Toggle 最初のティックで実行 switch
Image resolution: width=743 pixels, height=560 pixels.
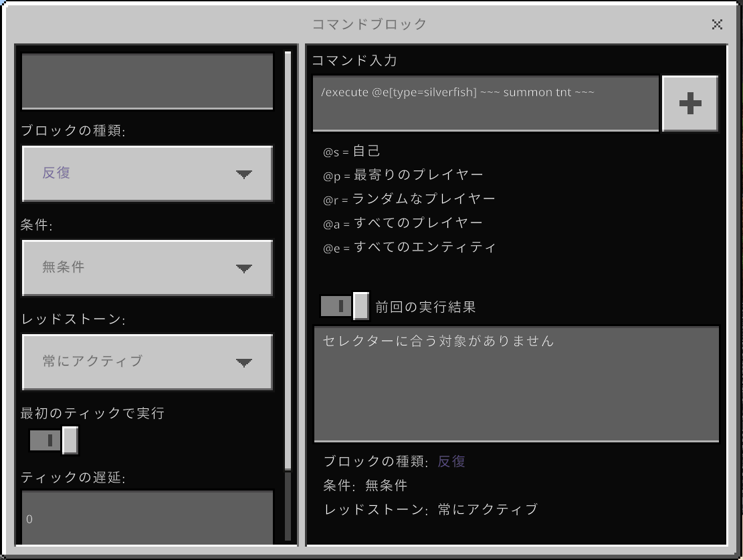click(54, 440)
